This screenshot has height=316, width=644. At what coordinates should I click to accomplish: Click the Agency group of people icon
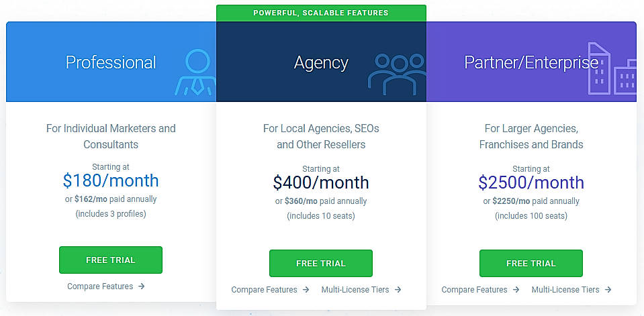coord(397,72)
